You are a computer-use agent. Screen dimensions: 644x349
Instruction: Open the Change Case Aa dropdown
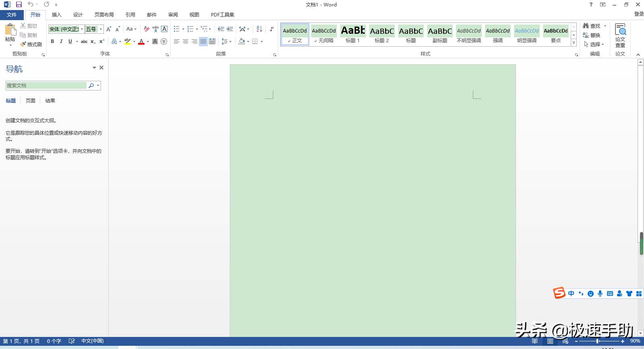point(131,29)
